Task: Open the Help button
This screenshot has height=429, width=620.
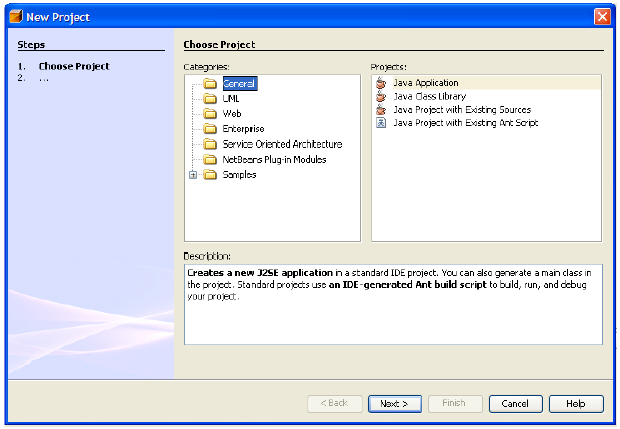Action: coord(576,404)
